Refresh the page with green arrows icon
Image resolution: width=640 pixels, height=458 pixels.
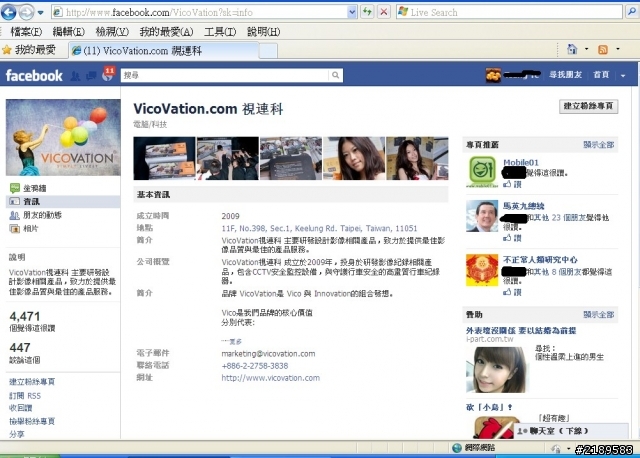[367, 12]
